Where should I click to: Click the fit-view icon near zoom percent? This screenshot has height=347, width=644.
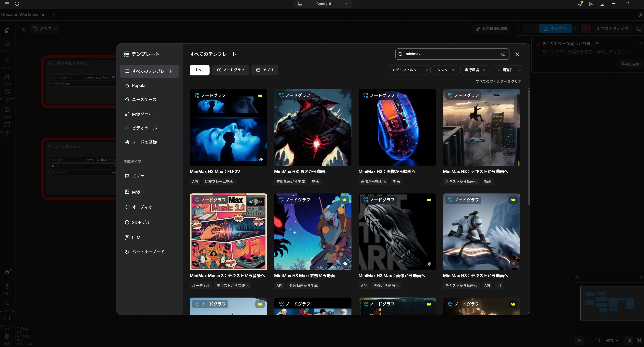[x=598, y=340]
